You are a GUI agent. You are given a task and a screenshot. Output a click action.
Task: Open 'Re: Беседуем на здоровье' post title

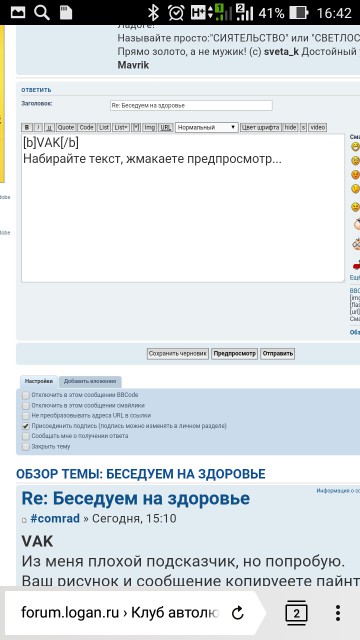coord(136,499)
